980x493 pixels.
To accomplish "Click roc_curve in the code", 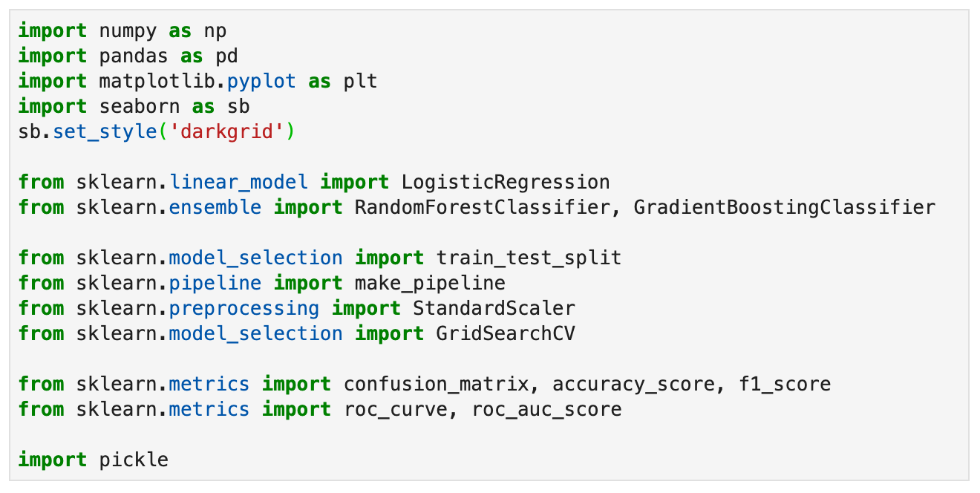I will coord(395,409).
